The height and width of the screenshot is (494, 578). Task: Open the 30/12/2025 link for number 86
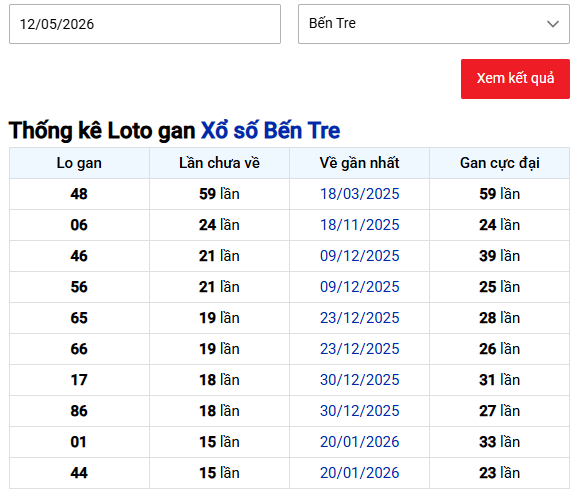pyautogui.click(x=359, y=411)
